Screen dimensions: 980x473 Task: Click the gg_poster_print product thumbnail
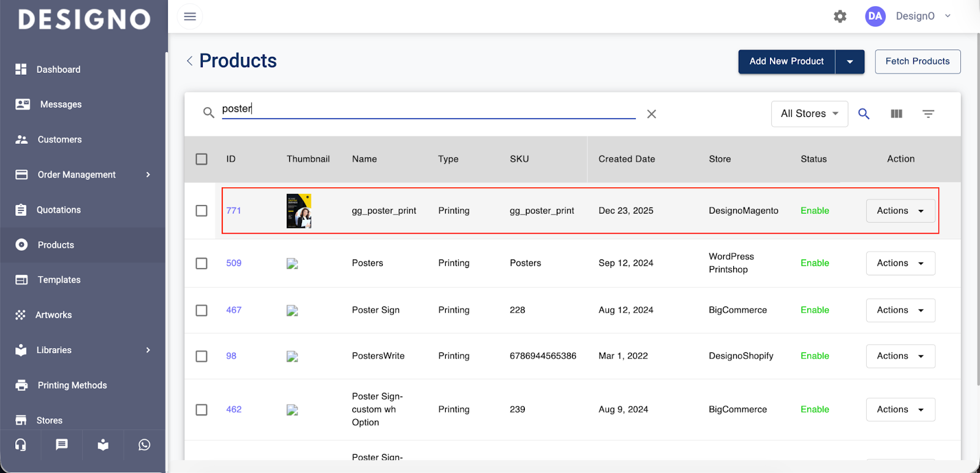tap(299, 210)
